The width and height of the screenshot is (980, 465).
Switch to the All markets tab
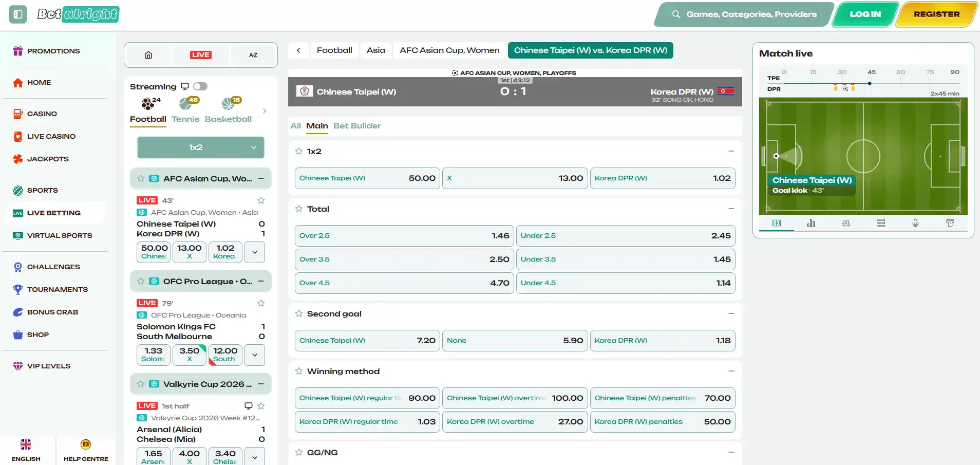[296, 126]
